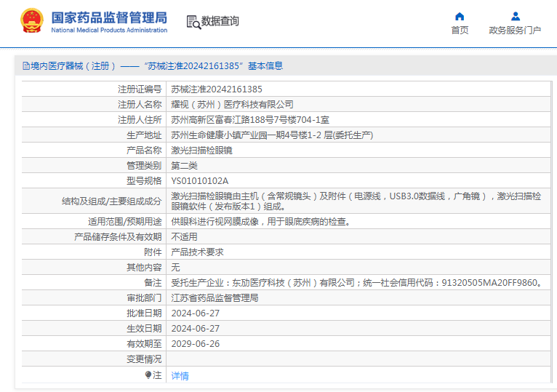Click the 首页 home icon
The width and height of the screenshot is (557, 392).
tap(460, 16)
